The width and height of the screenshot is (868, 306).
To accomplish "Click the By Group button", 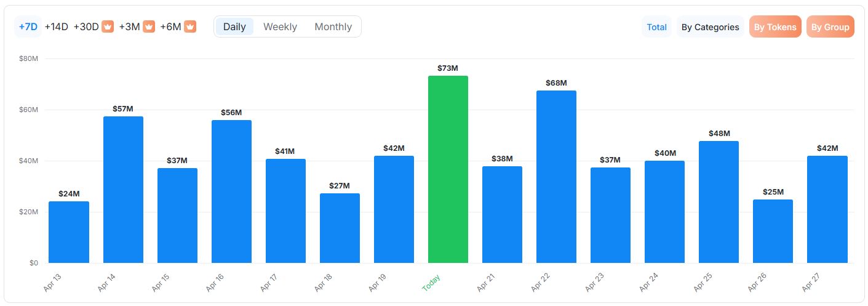I will pos(830,27).
